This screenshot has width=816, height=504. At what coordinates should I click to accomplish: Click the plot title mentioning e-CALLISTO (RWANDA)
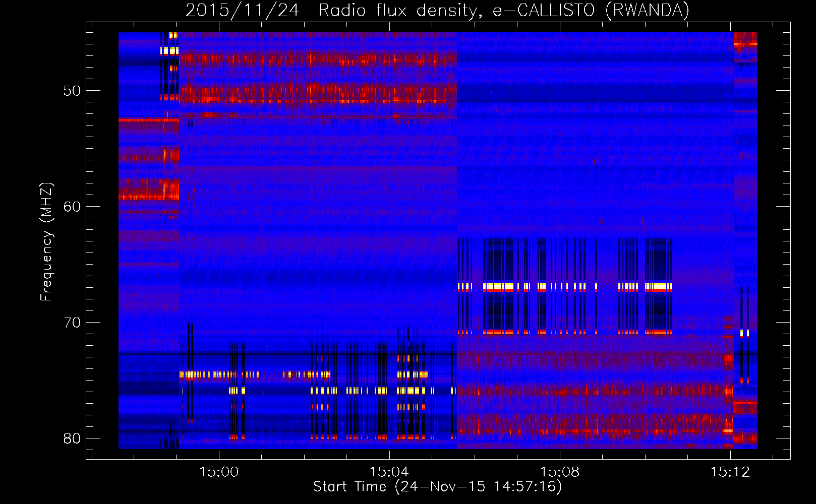pyautogui.click(x=437, y=10)
